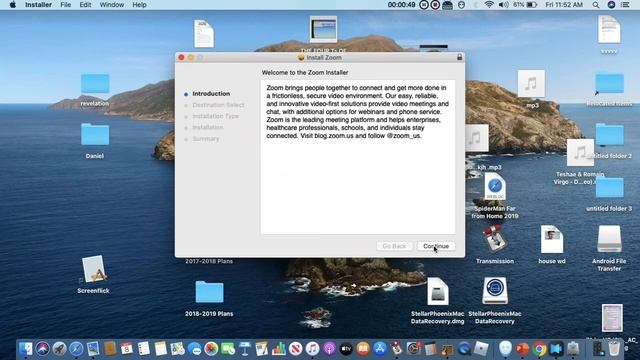Open QuickTime Player from the Dock
640x360 pixels.
pyautogui.click(x=464, y=349)
